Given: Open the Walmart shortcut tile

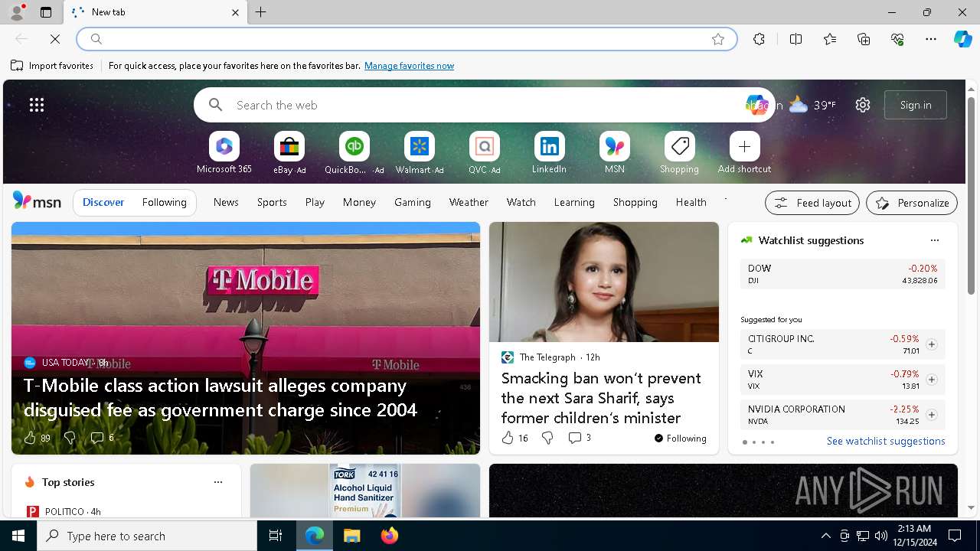Looking at the screenshot, I should click(x=419, y=153).
